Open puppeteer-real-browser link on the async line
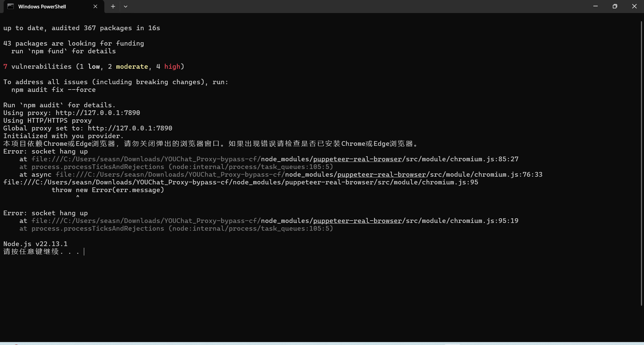Image resolution: width=644 pixels, height=345 pixels. point(381,175)
